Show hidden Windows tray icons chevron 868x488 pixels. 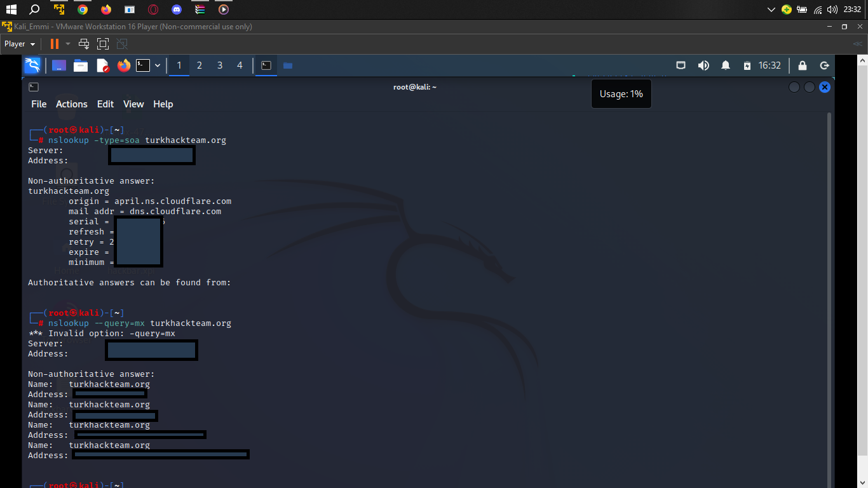tap(771, 10)
